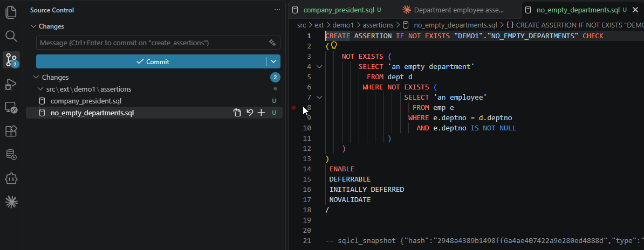Viewport: 644px width, 250px height.
Task: Open the Remote Explorer view
Action: 11,108
